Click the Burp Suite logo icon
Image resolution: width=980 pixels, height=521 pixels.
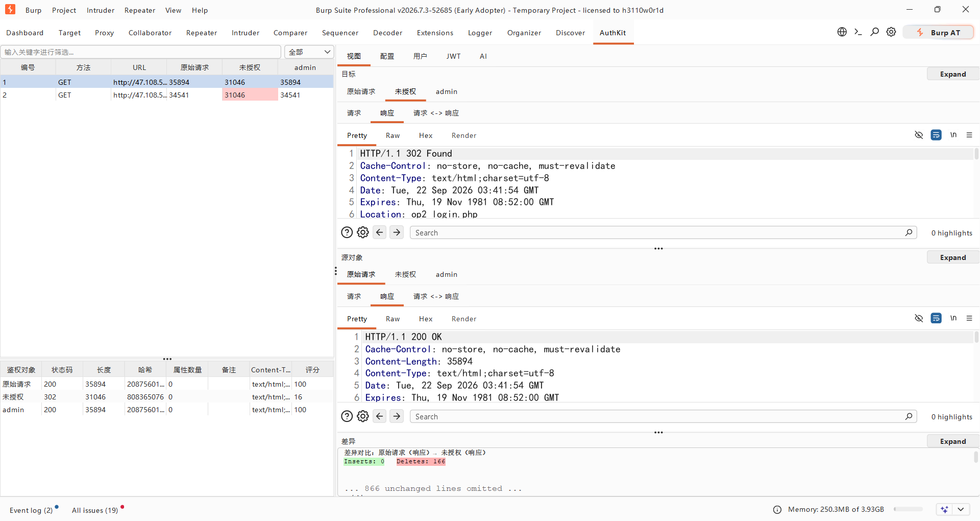coord(10,10)
